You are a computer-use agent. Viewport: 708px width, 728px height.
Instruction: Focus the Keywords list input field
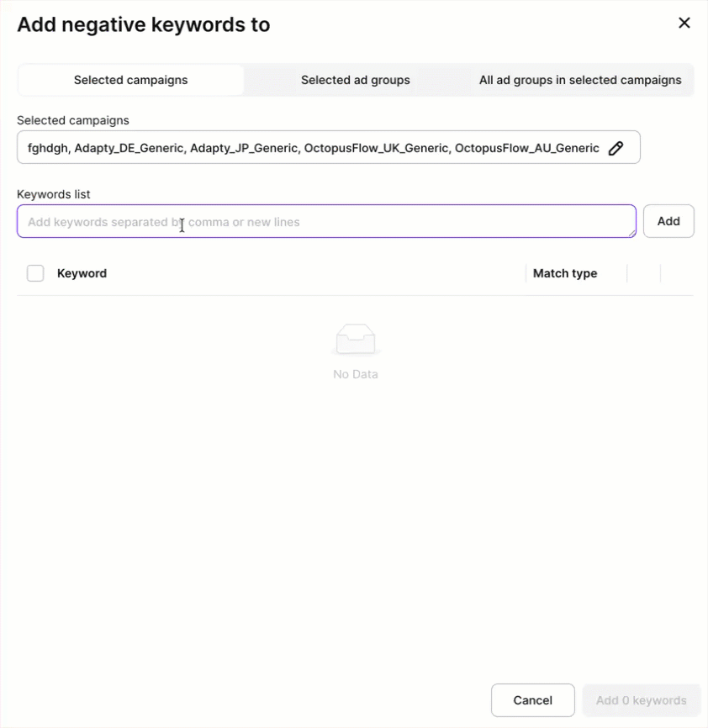326,222
